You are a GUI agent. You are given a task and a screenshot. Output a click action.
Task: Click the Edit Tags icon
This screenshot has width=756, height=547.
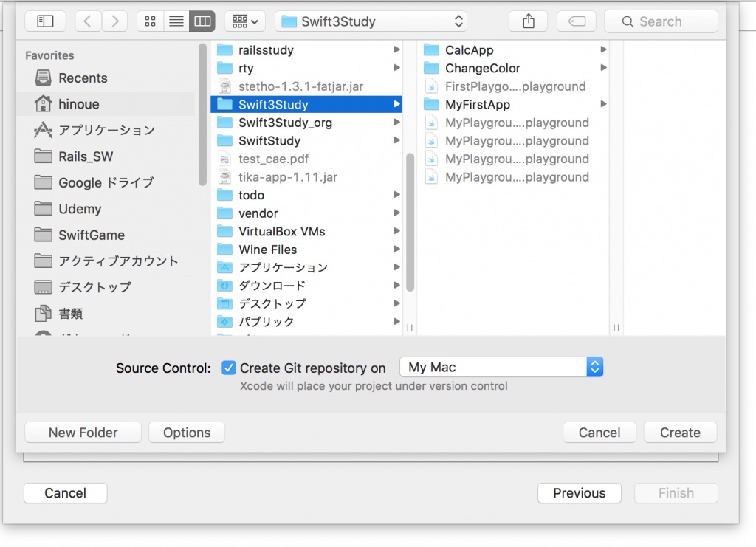(x=577, y=21)
